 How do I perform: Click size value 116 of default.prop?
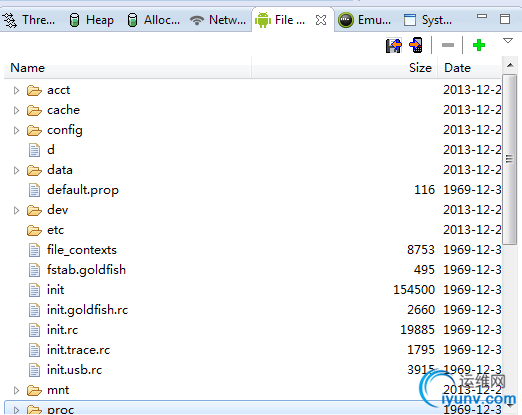pos(425,190)
